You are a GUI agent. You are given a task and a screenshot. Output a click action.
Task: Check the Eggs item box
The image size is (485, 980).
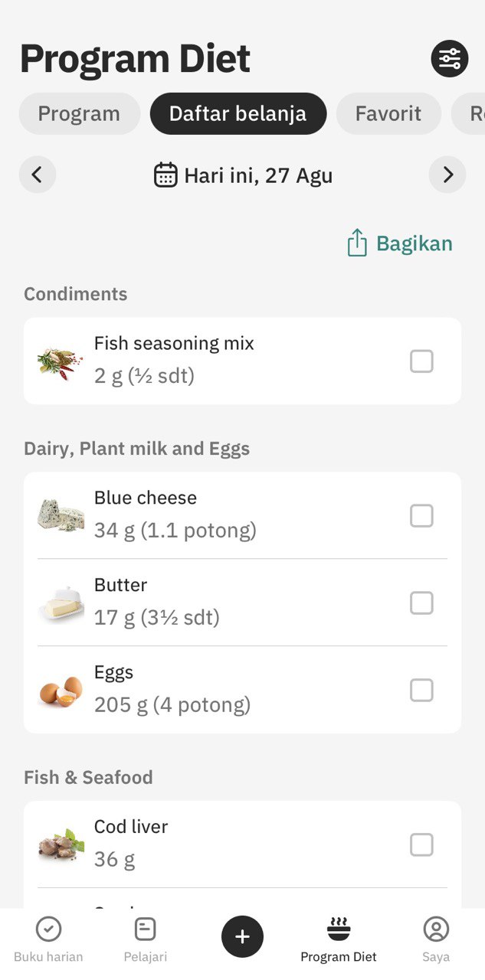(x=421, y=691)
